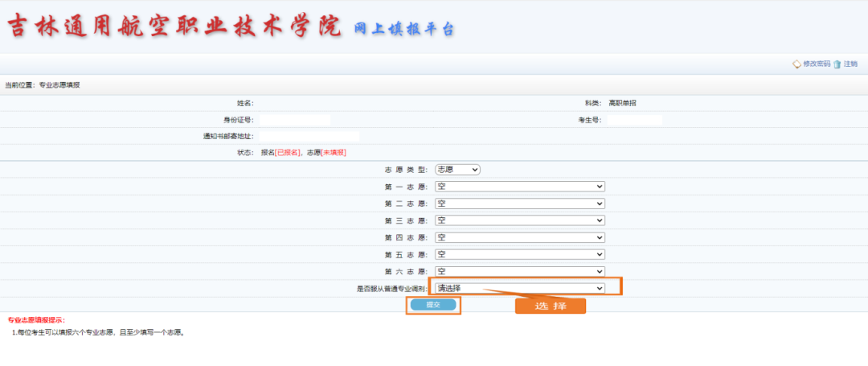The height and width of the screenshot is (366, 868).
Task: Click the 注销 trash icon
Action: pos(837,64)
